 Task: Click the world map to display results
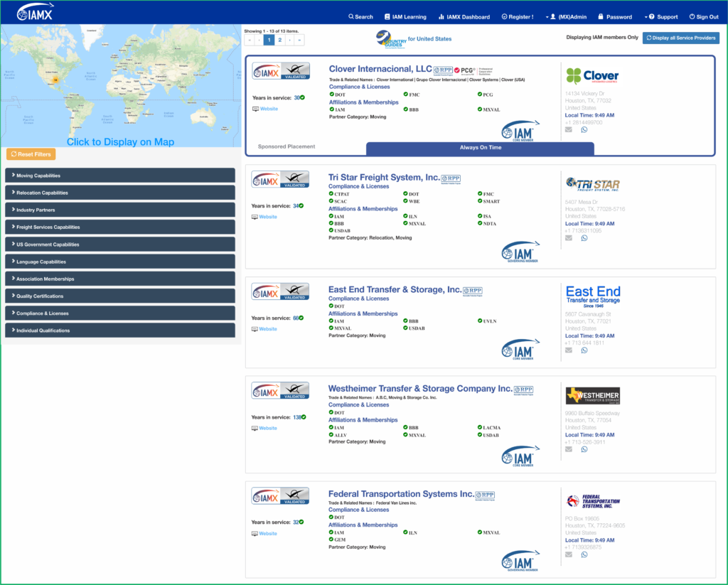click(x=121, y=86)
